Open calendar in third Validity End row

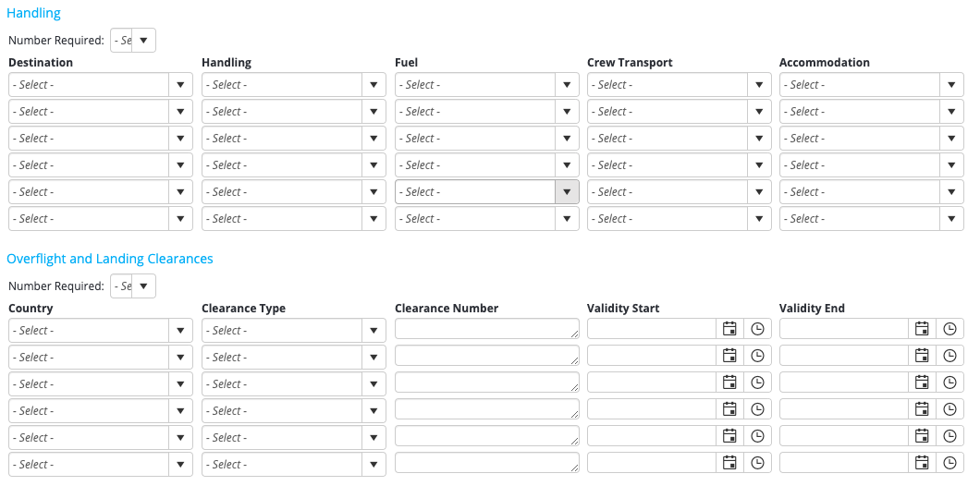point(922,383)
